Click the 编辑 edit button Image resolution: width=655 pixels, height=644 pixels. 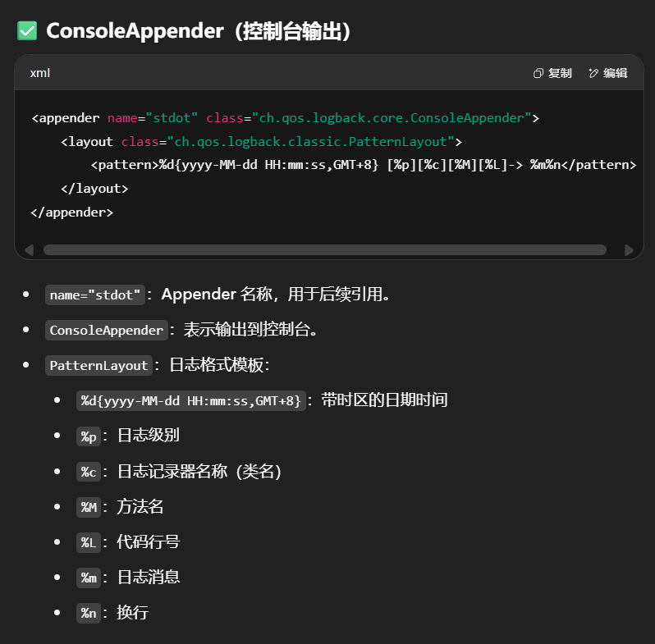click(x=608, y=73)
